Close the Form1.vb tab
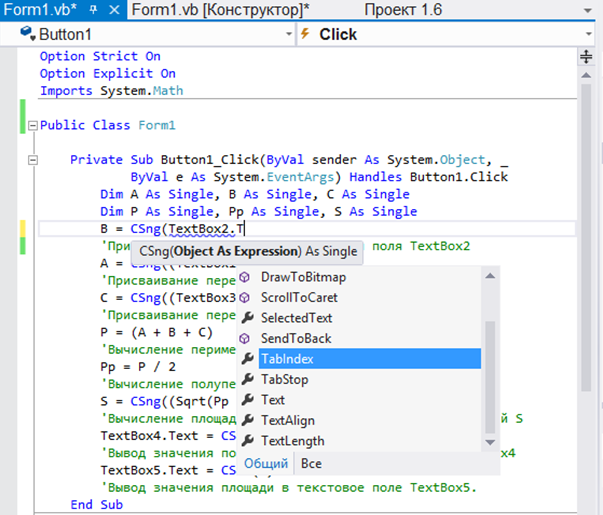The image size is (603, 515). pos(114,10)
